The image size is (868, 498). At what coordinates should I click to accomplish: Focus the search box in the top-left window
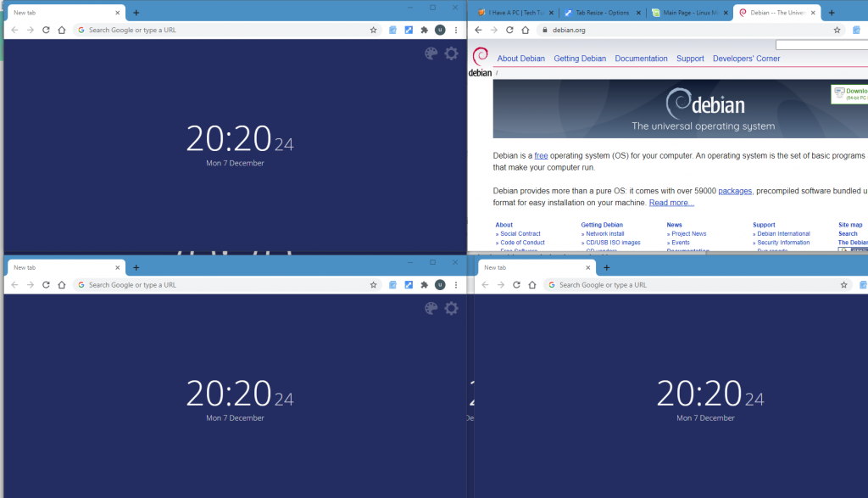(227, 30)
